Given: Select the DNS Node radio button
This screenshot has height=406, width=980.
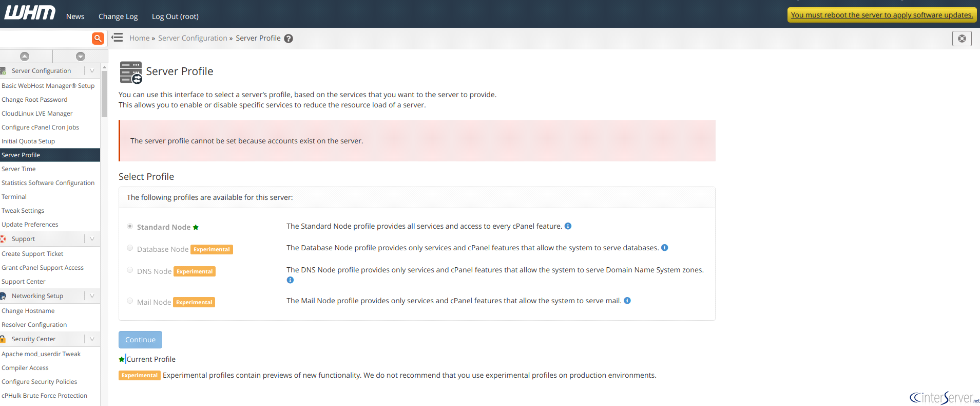Looking at the screenshot, I should coord(130,270).
